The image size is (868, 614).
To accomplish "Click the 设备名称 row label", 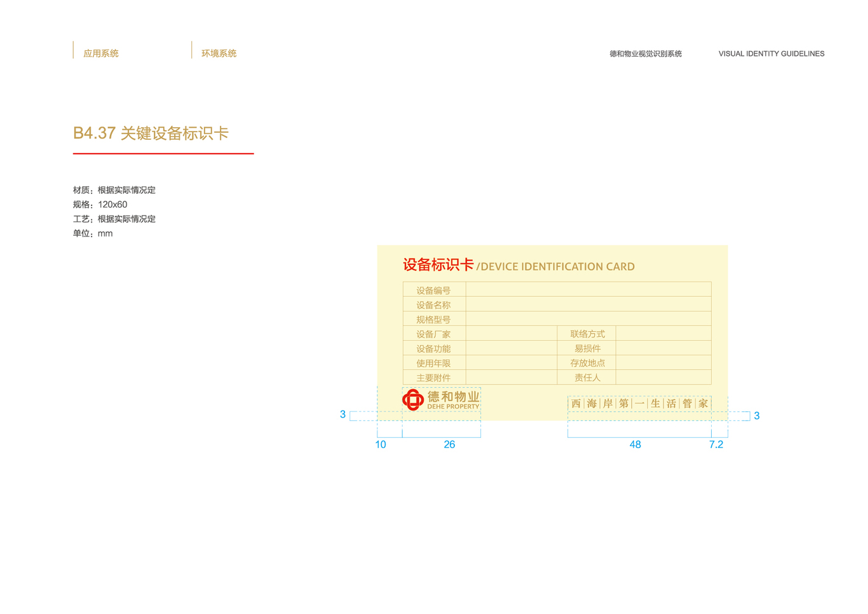I will (433, 305).
